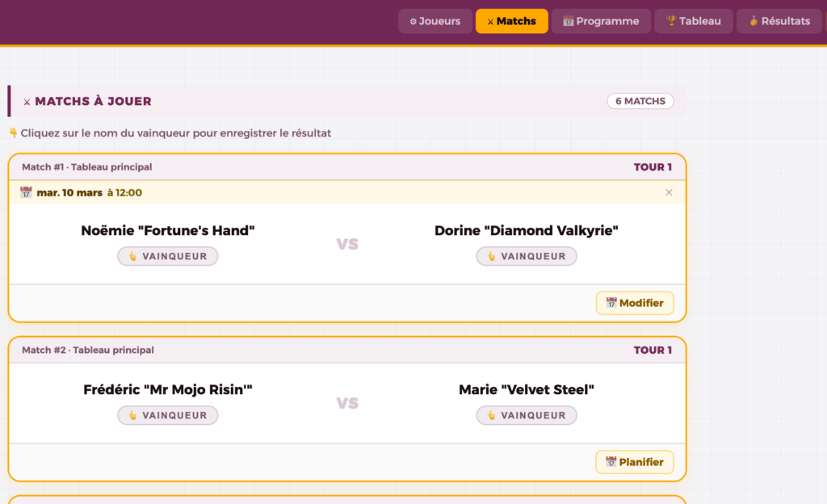Click the 6 MATCHS count badge
827x504 pixels.
pyautogui.click(x=640, y=101)
